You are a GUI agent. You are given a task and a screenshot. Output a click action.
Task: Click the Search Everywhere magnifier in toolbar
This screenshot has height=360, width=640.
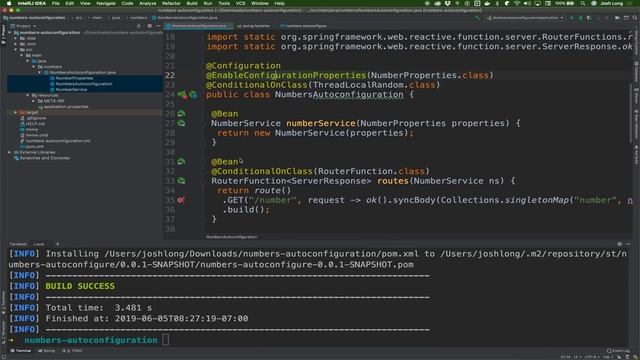(x=635, y=18)
